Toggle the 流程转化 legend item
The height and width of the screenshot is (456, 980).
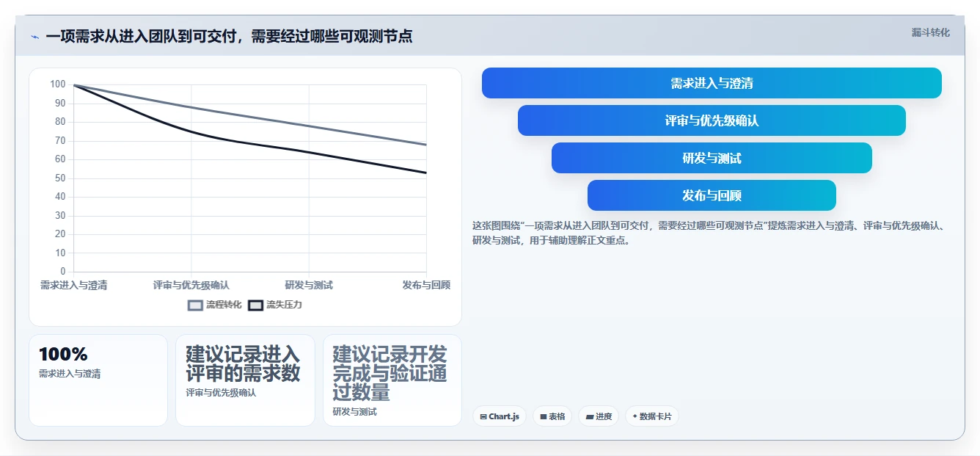[x=214, y=305]
